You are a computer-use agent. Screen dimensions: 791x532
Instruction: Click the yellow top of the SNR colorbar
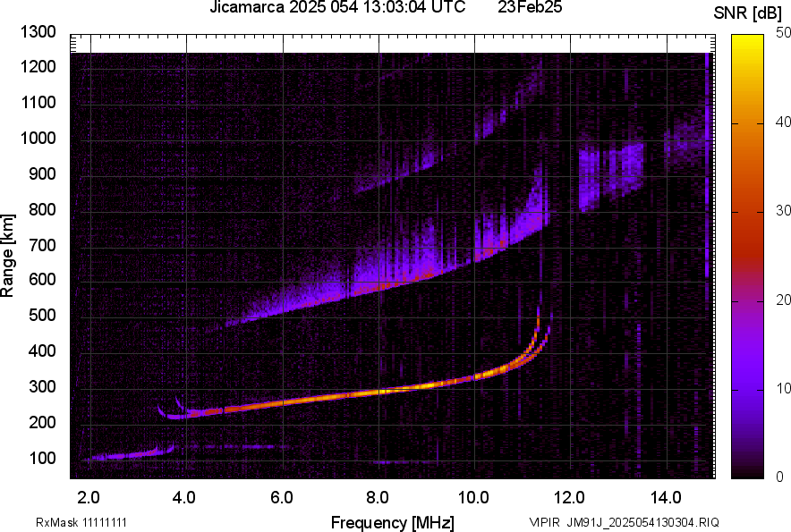pos(747,40)
